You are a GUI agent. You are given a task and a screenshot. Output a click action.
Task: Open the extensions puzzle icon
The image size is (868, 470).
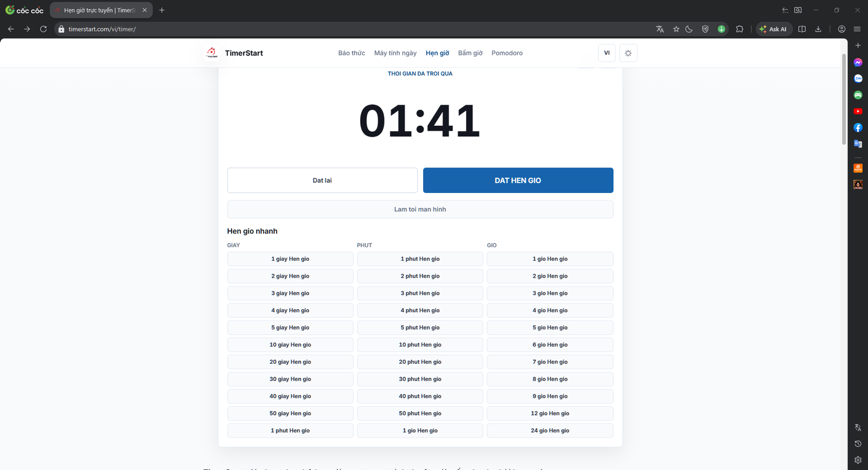(739, 29)
